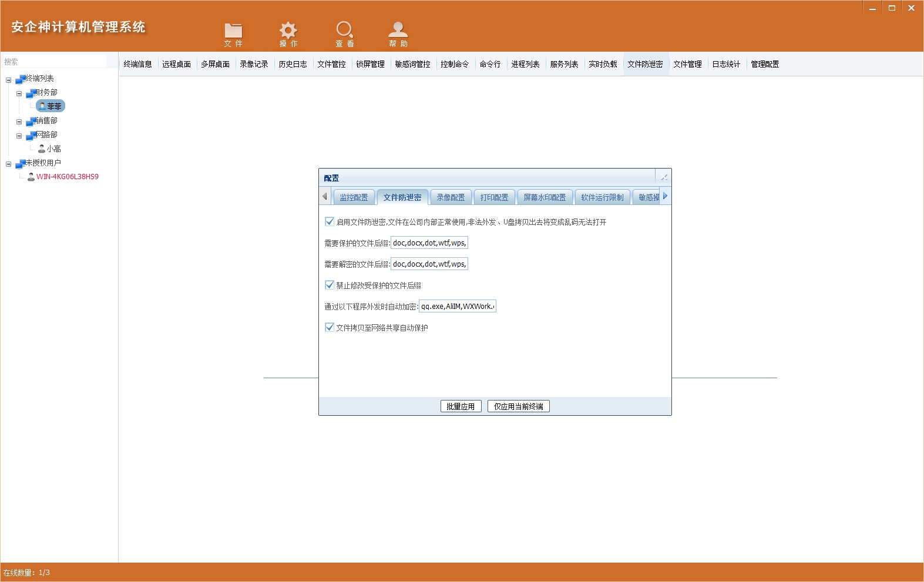Collapse the 财务部 tree node

coord(19,94)
